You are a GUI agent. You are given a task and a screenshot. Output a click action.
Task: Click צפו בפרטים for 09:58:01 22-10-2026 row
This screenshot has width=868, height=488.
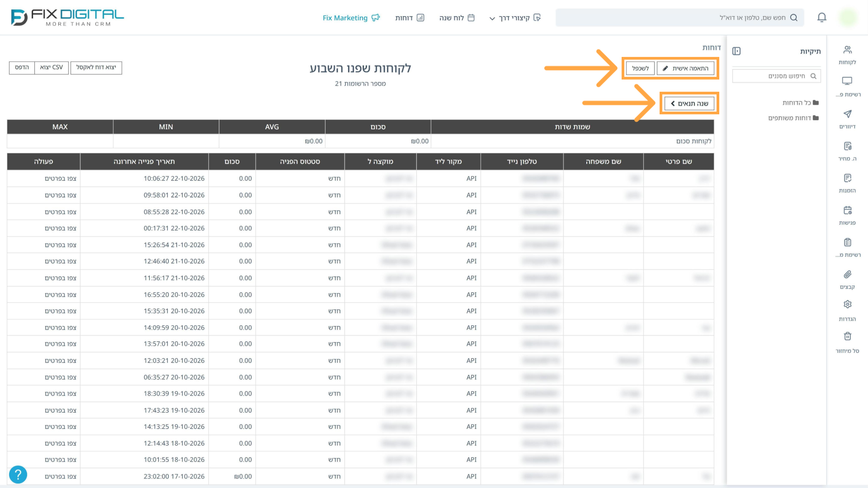[x=60, y=195]
